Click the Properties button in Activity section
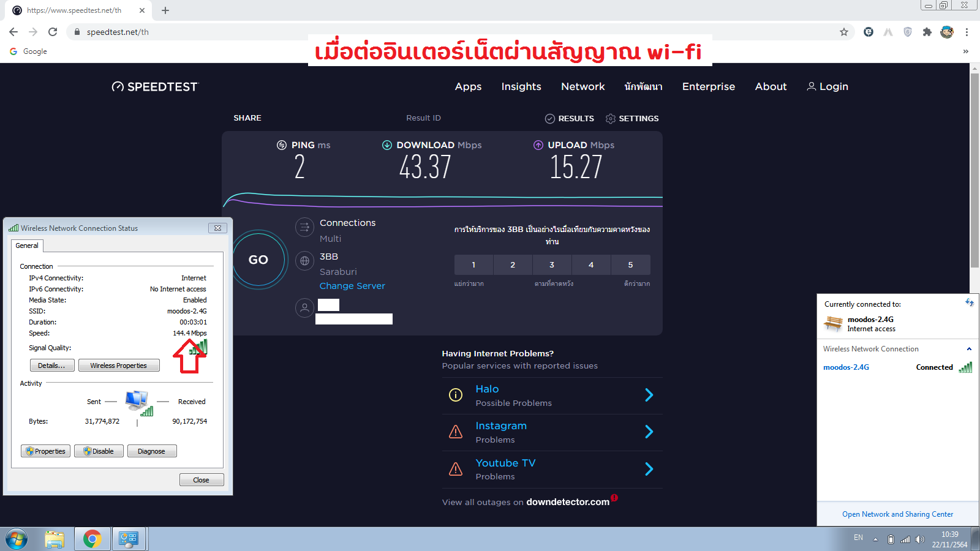Screen dimensions: 980x551 pos(45,451)
